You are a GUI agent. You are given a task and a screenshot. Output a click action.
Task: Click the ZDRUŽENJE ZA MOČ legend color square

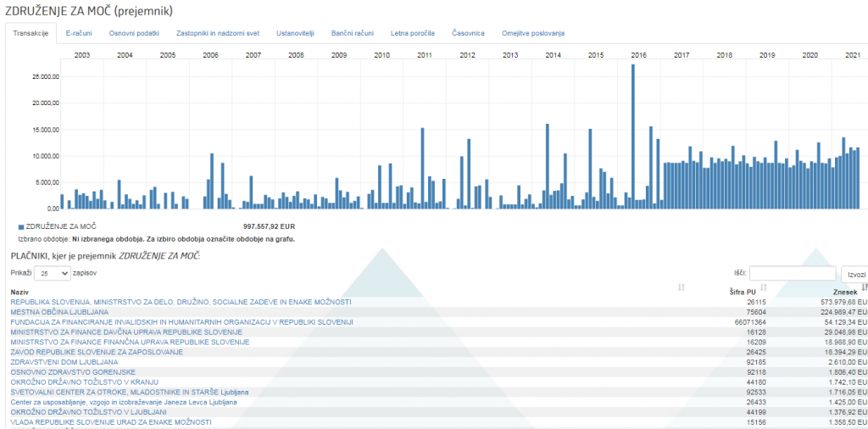click(21, 227)
